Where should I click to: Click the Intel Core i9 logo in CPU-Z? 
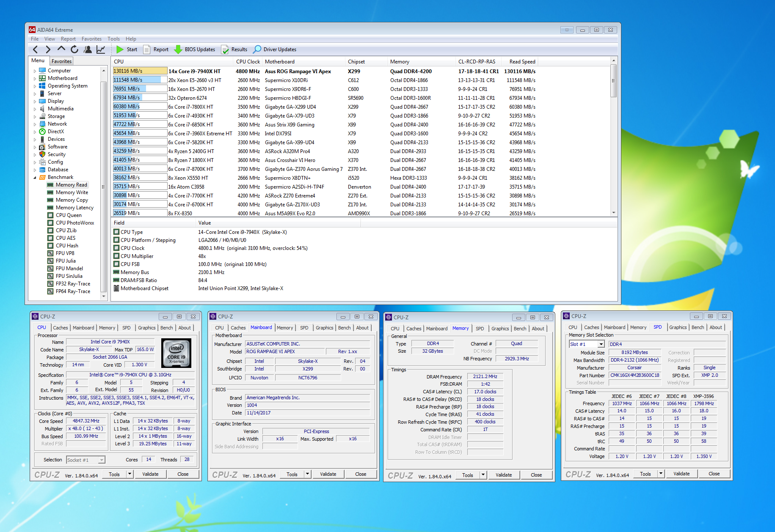(x=177, y=353)
